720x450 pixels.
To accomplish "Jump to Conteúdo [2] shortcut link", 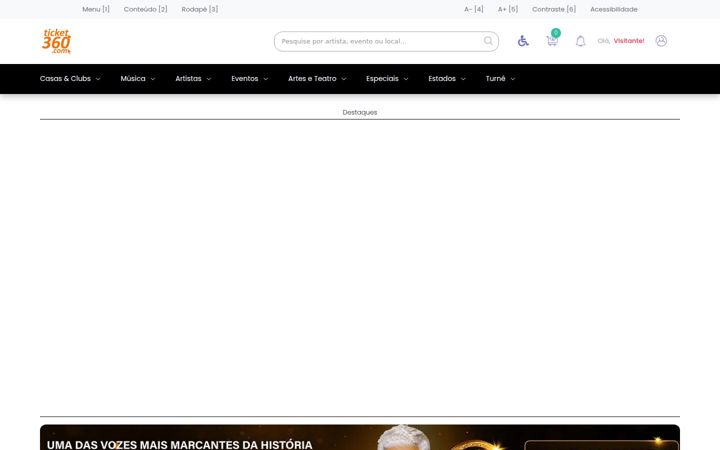I will point(146,9).
